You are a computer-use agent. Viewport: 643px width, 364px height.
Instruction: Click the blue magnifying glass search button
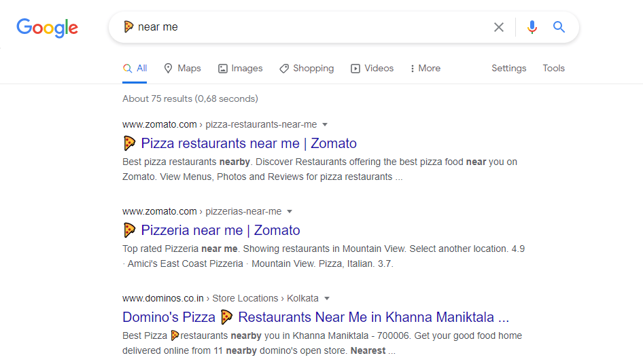tap(559, 27)
